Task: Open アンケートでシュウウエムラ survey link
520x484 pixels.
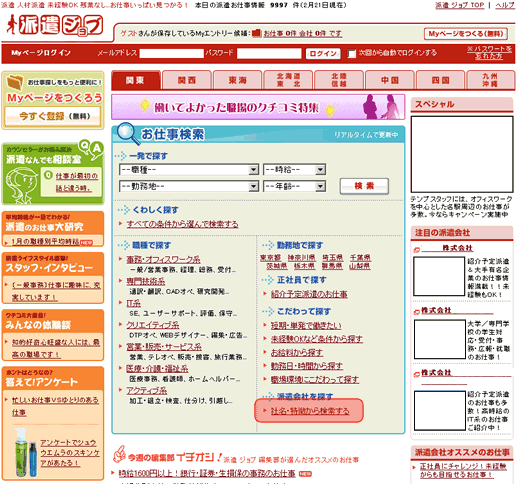Action: tap(70, 453)
